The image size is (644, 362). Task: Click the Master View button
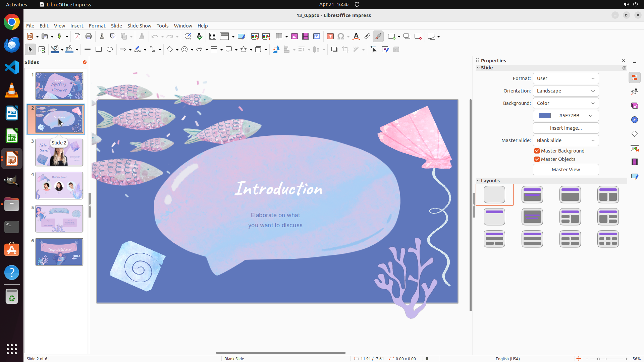(x=566, y=170)
